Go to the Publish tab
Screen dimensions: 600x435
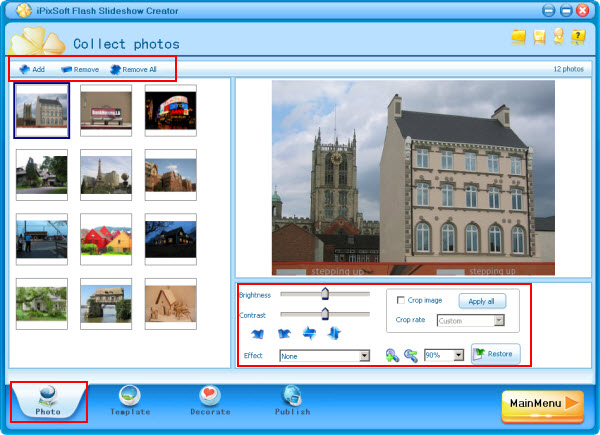pos(293,400)
